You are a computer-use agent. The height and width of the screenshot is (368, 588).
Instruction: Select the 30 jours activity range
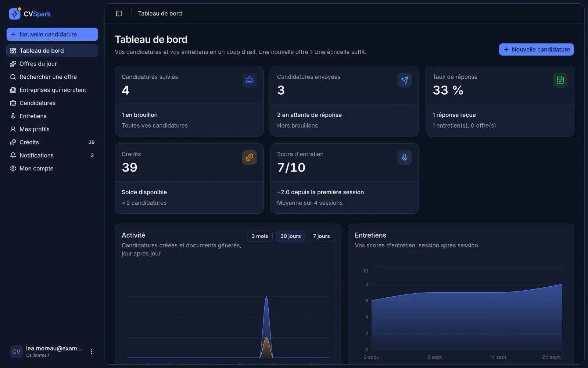(290, 236)
